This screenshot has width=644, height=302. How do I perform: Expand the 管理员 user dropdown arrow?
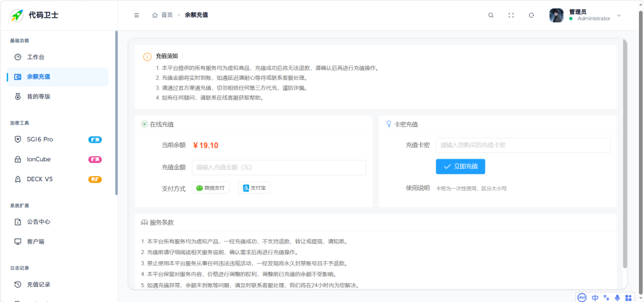click(x=619, y=16)
